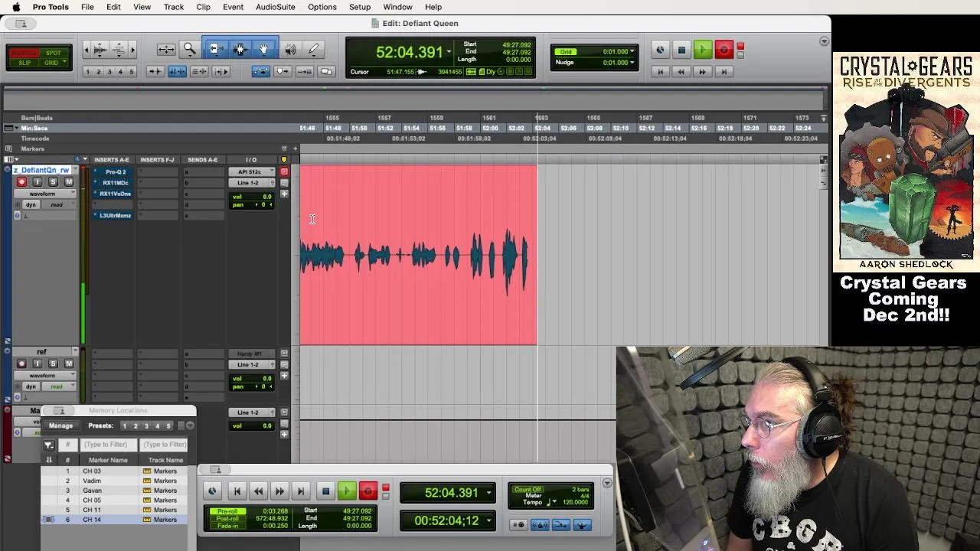Toggle Count Off in the Transport window

click(528, 490)
